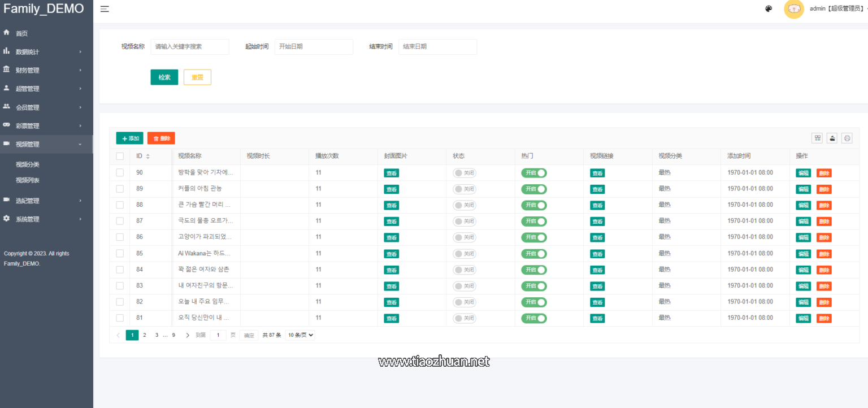This screenshot has height=408, width=868.
Task: Select the header select-all checkbox
Action: pos(120,157)
